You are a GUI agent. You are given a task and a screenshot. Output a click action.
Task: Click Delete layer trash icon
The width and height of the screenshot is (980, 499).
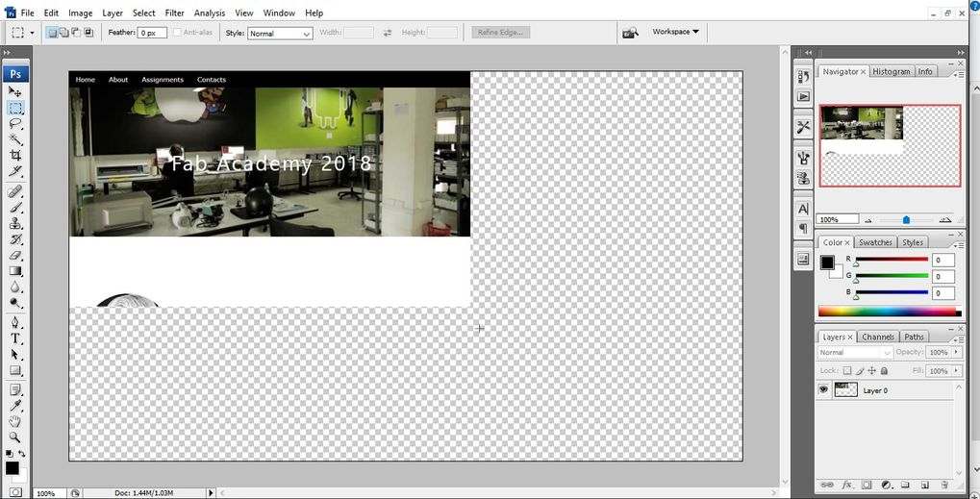click(x=944, y=485)
